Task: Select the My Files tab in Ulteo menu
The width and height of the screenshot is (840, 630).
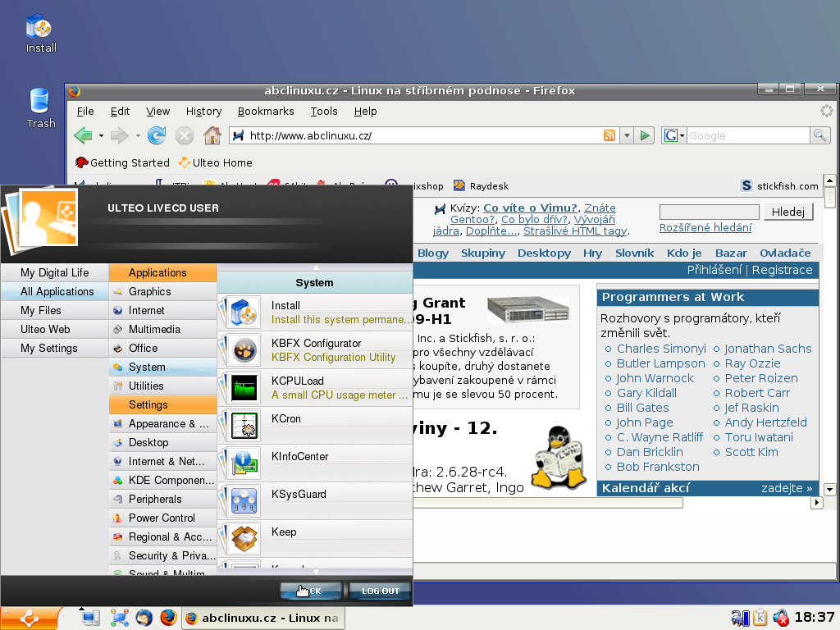Action: point(55,311)
